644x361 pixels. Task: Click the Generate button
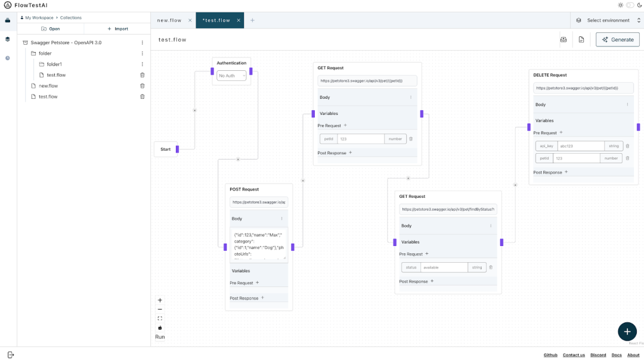[617, 40]
